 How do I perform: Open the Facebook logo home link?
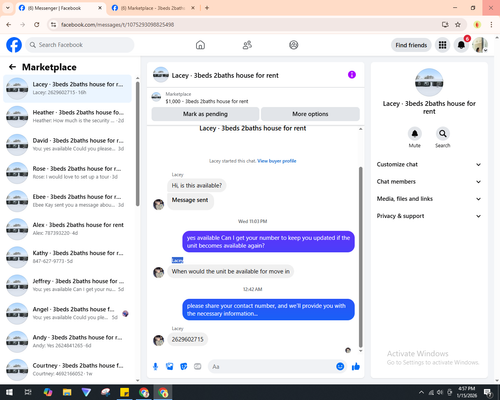point(14,45)
